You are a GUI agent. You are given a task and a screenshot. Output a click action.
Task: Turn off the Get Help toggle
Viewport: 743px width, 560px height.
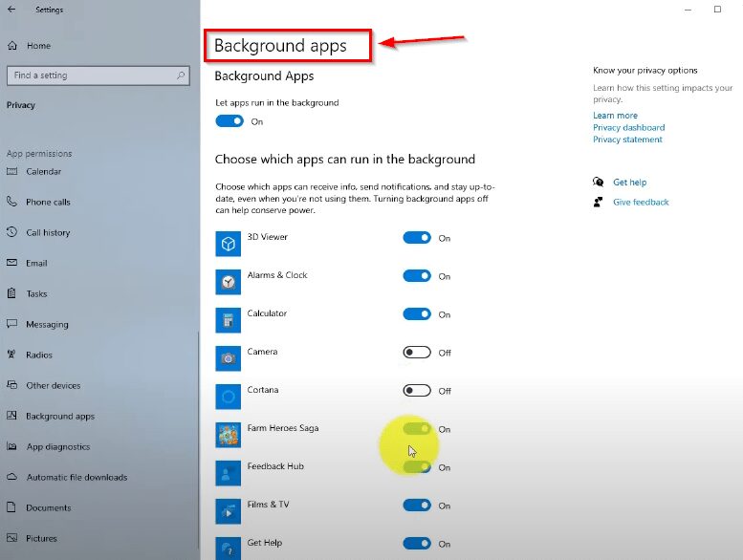(417, 544)
